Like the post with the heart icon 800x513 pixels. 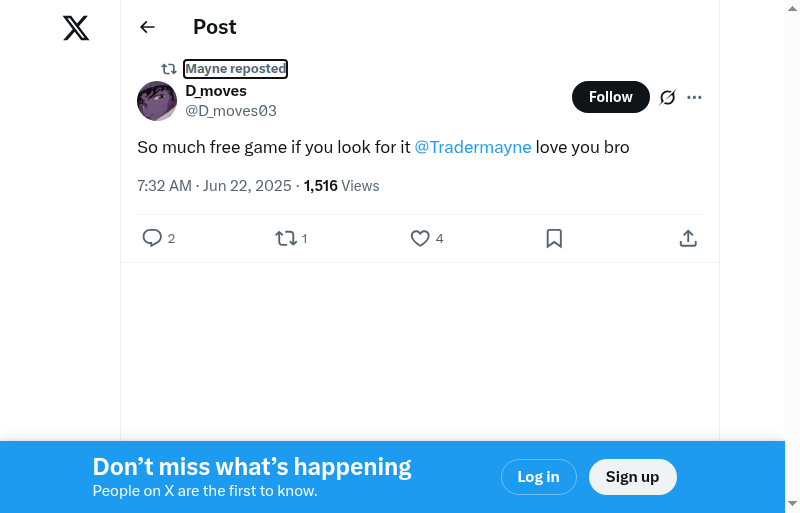(x=420, y=238)
